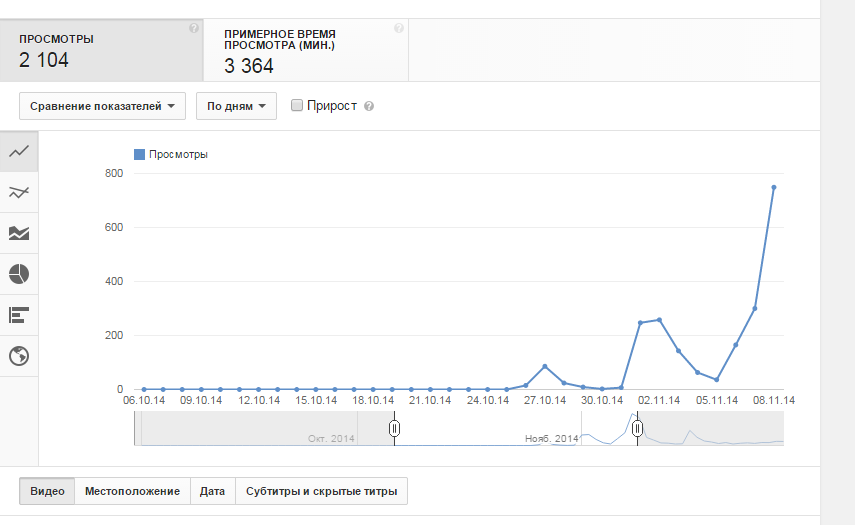Click the help icon beside Прирост

point(369,106)
